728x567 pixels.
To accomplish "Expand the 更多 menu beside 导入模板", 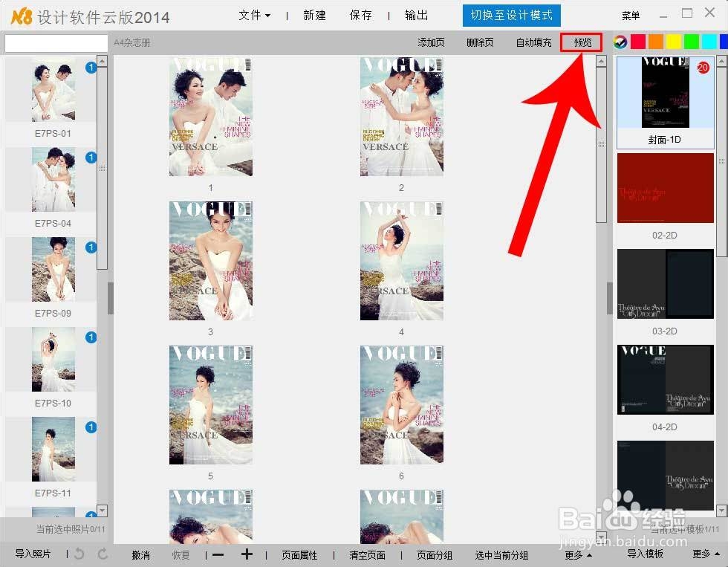I will [706, 554].
